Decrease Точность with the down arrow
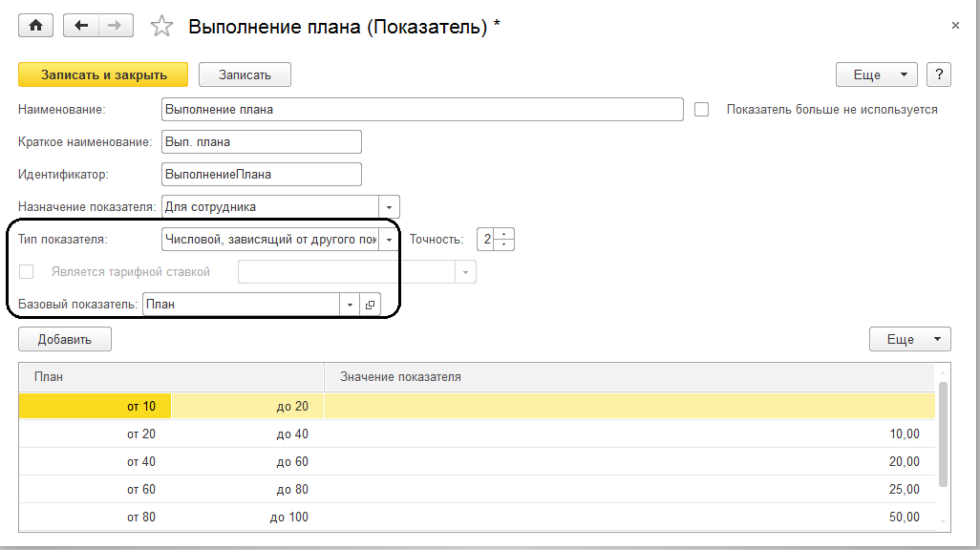Viewport: 980px width, 550px height. pos(503,244)
